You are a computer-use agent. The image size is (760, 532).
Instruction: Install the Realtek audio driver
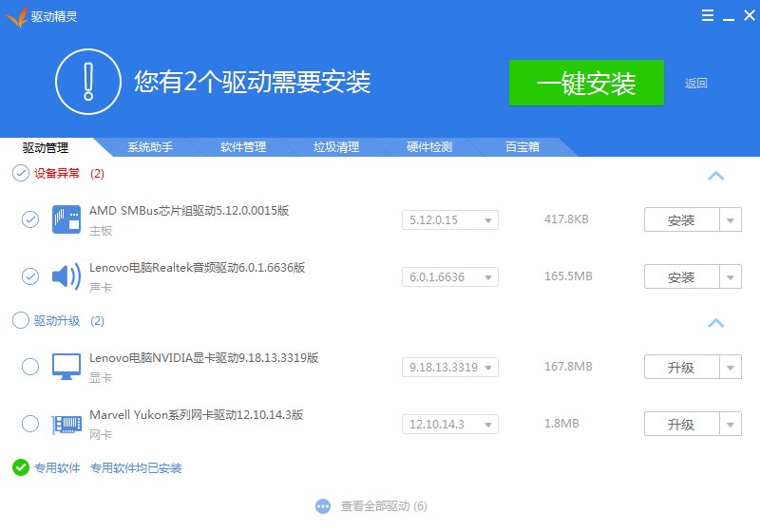point(681,276)
